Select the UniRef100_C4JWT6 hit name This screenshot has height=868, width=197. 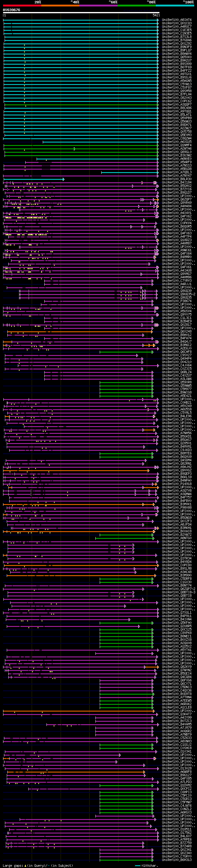point(176,806)
